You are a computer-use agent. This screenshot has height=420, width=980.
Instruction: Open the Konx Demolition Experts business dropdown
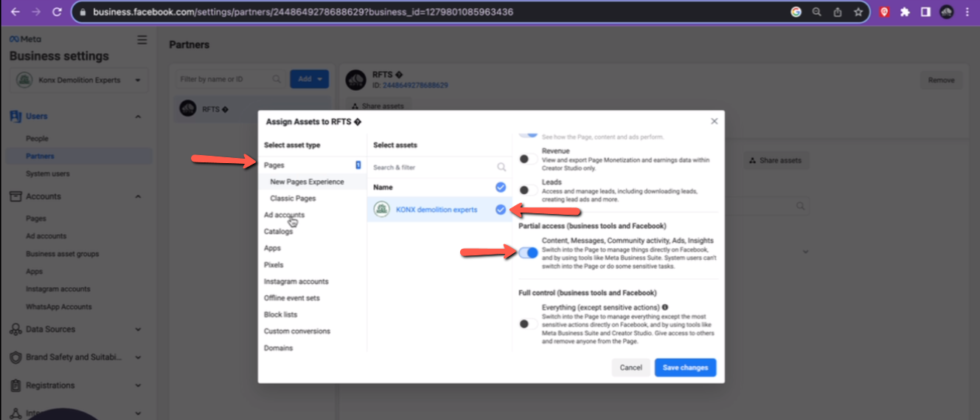[79, 80]
